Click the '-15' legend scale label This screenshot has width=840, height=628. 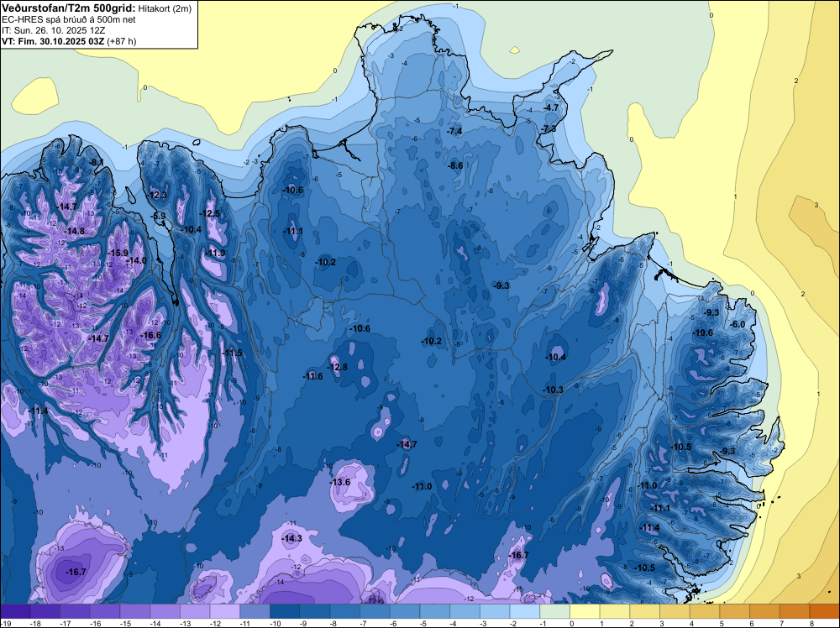click(125, 623)
